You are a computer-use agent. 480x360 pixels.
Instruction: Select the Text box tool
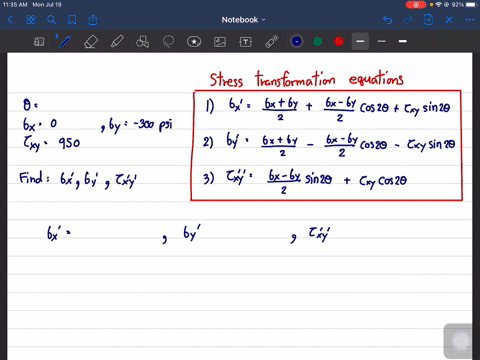(246, 42)
